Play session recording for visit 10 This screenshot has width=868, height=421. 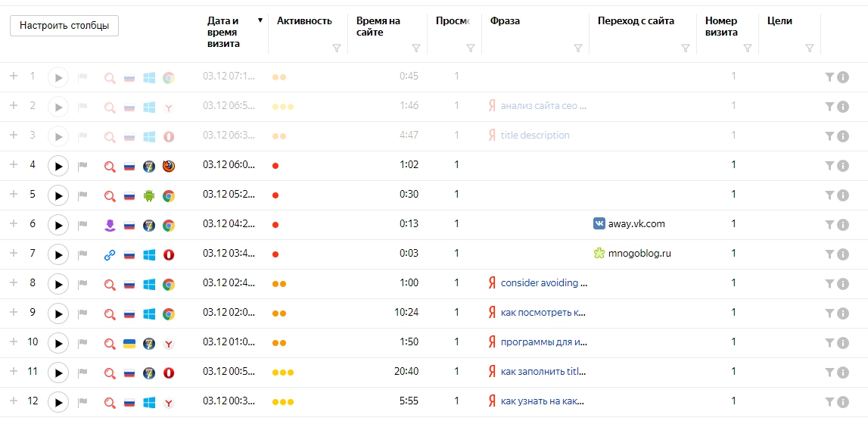pyautogui.click(x=58, y=343)
